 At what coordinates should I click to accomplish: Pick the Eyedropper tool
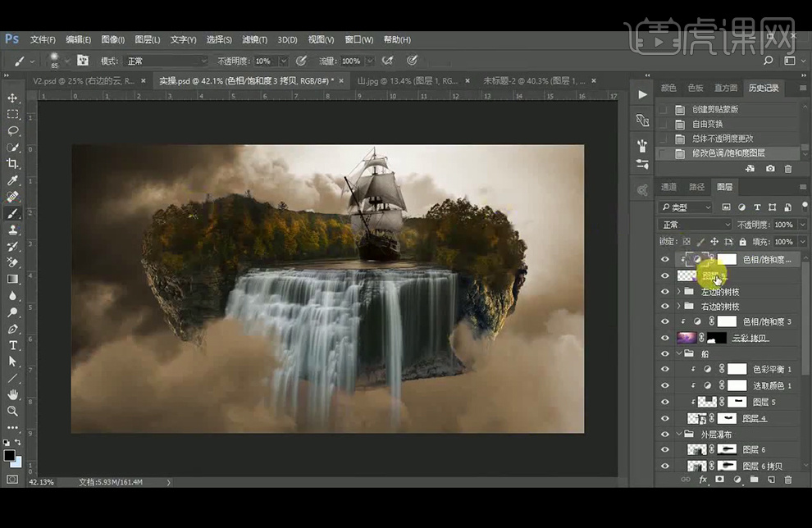[13, 180]
